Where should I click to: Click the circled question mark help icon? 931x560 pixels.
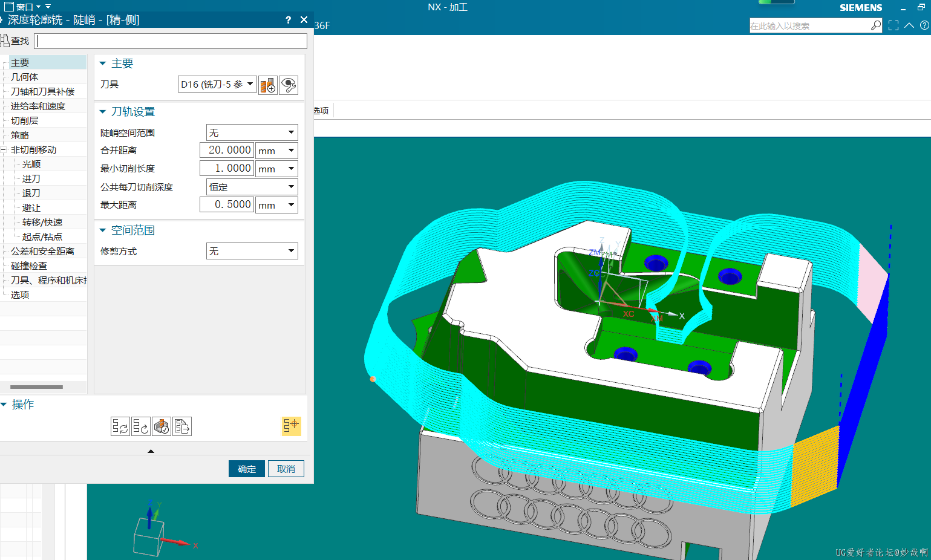click(x=924, y=25)
